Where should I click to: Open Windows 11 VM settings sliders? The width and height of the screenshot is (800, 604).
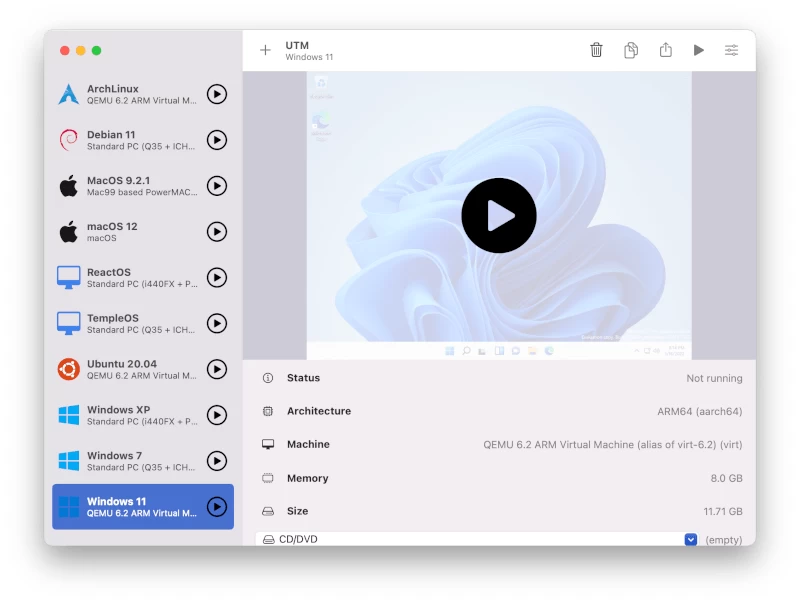(x=731, y=50)
